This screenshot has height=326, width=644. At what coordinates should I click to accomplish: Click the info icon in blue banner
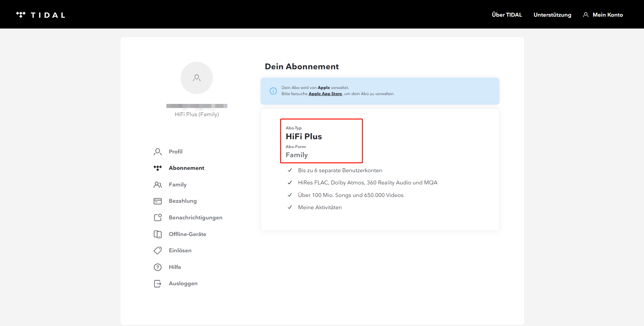tap(273, 91)
